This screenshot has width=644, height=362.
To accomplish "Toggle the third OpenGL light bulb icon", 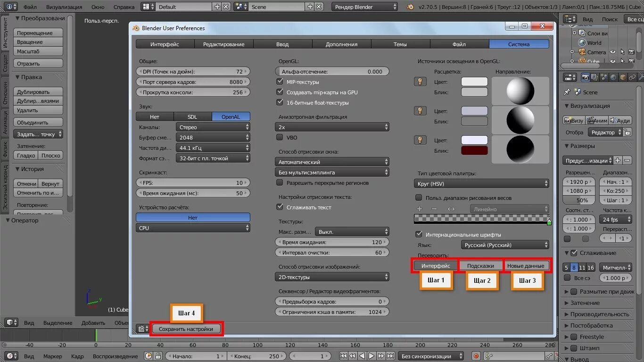I will [420, 140].
